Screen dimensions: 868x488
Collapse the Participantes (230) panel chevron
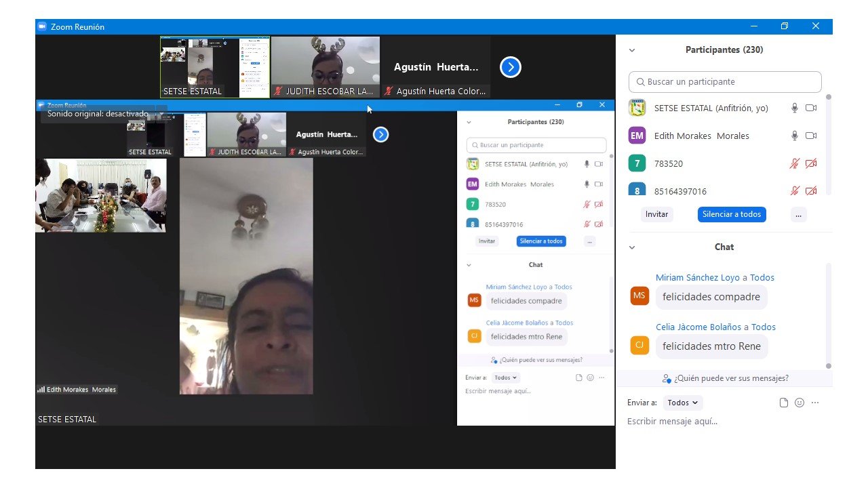(x=632, y=50)
